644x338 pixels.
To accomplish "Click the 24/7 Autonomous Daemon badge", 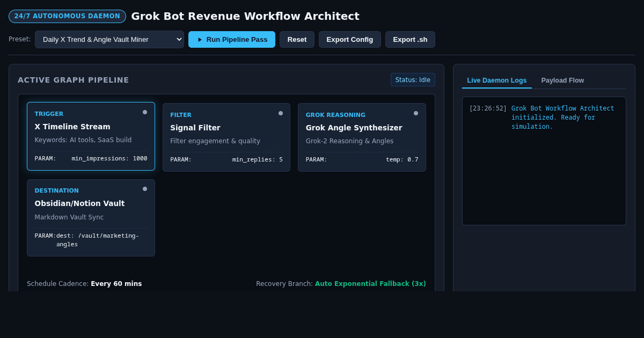I will click(x=67, y=16).
